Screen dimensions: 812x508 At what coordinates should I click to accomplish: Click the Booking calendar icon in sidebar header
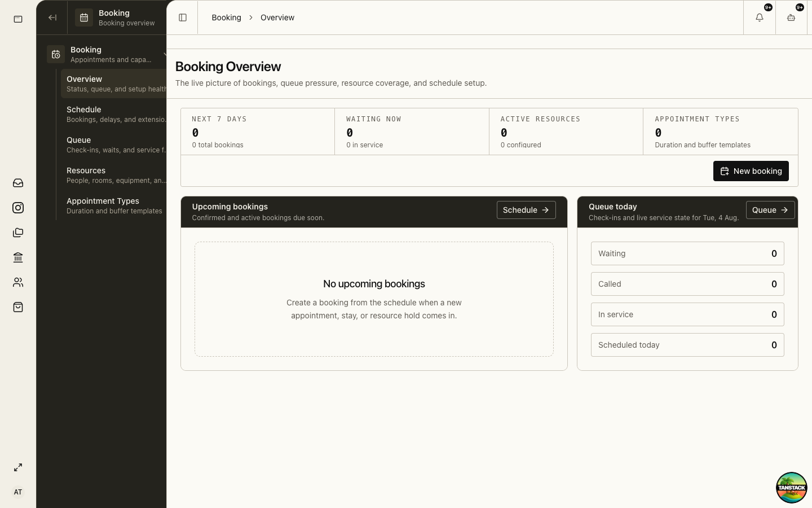tap(84, 17)
